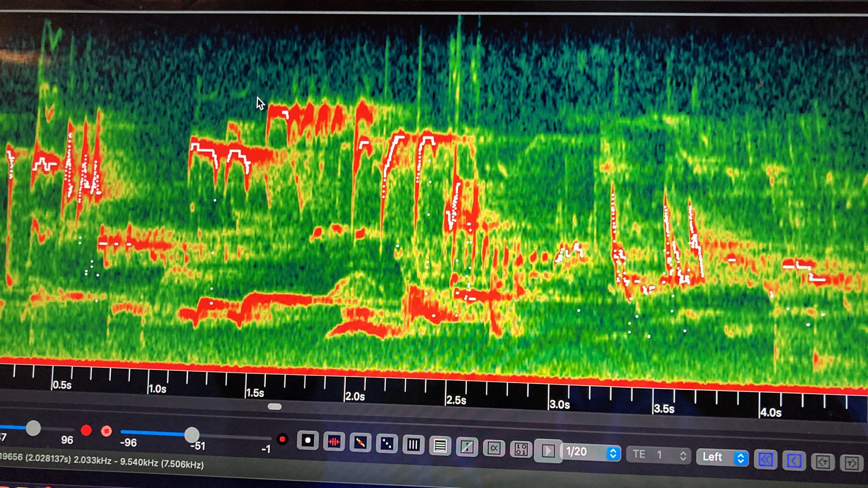Screen dimensions: 868x488
Task: Click the light red ringed dot button
Action: point(106,431)
